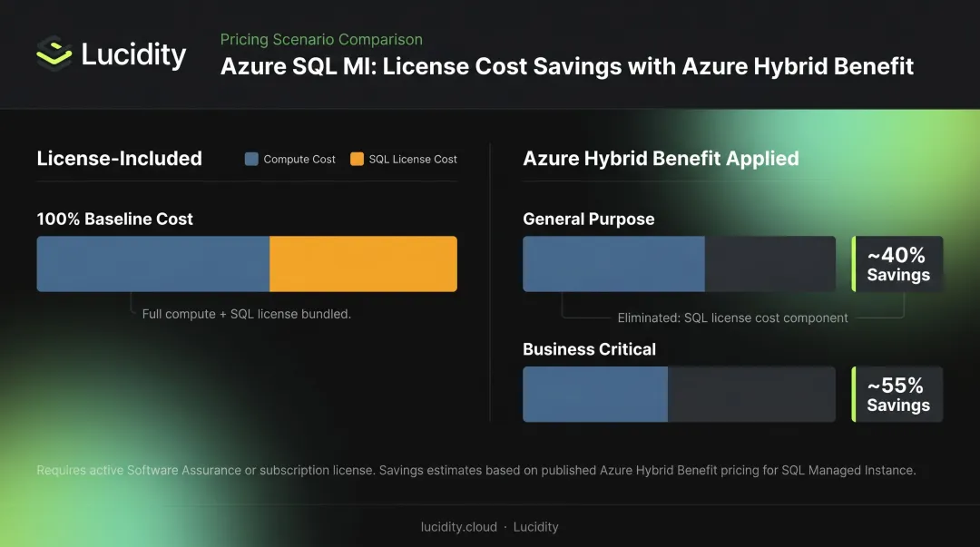Image resolution: width=980 pixels, height=547 pixels.
Task: Click the dark eliminated segment of Business Critical bar
Action: coord(752,394)
